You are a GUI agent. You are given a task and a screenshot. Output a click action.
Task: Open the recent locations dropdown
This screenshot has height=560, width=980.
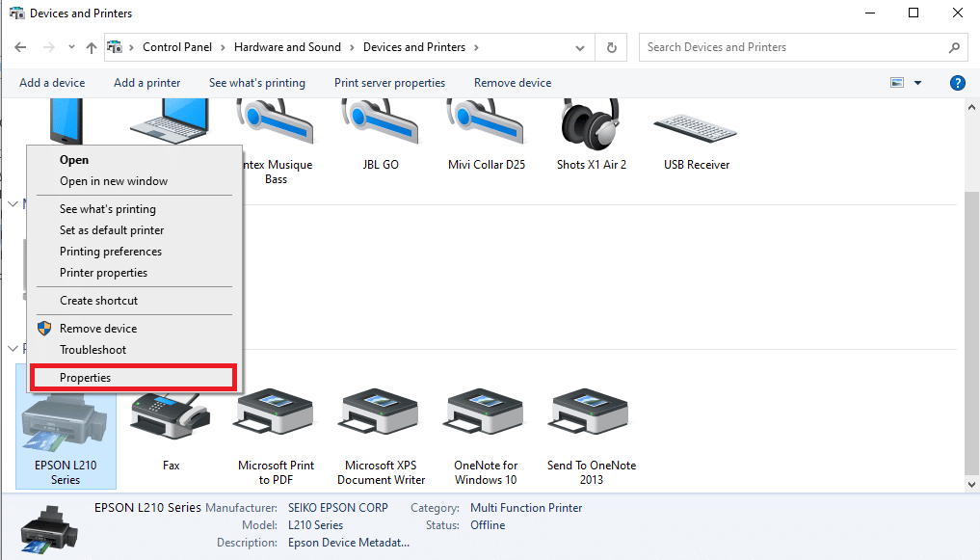point(71,47)
